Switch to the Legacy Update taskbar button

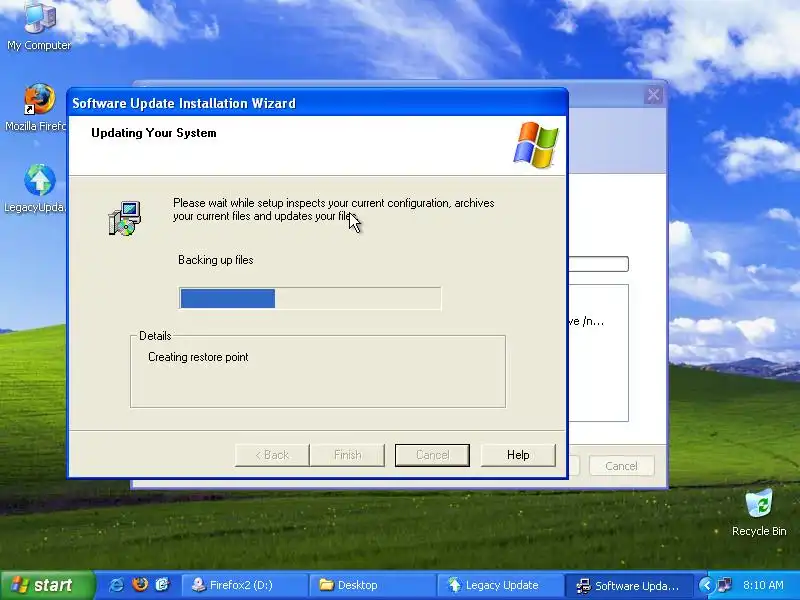point(500,585)
